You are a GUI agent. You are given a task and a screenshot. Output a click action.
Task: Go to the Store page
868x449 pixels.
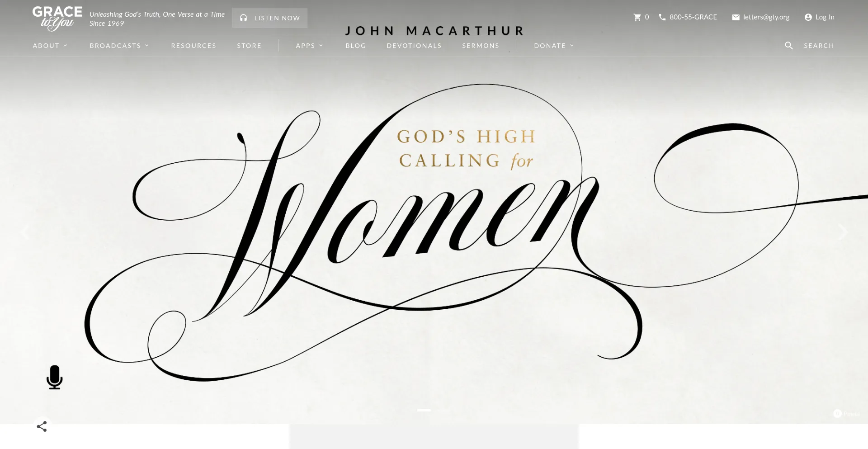(249, 46)
